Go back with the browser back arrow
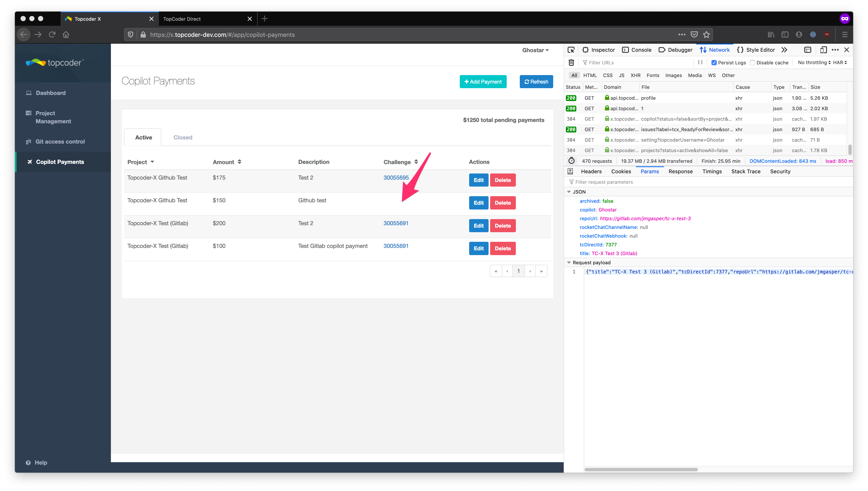Image resolution: width=868 pixels, height=491 pixels. 24,34
